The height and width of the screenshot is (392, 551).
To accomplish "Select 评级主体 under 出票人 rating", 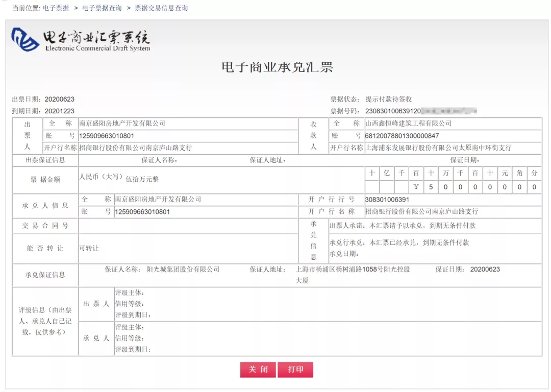I will click(x=129, y=292).
